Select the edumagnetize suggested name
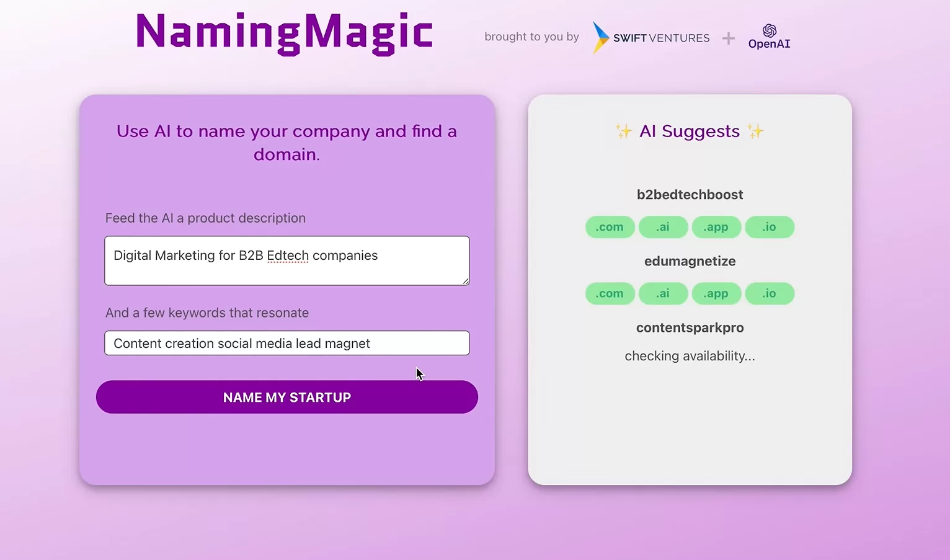Viewport: 950px width, 560px height. click(x=690, y=261)
